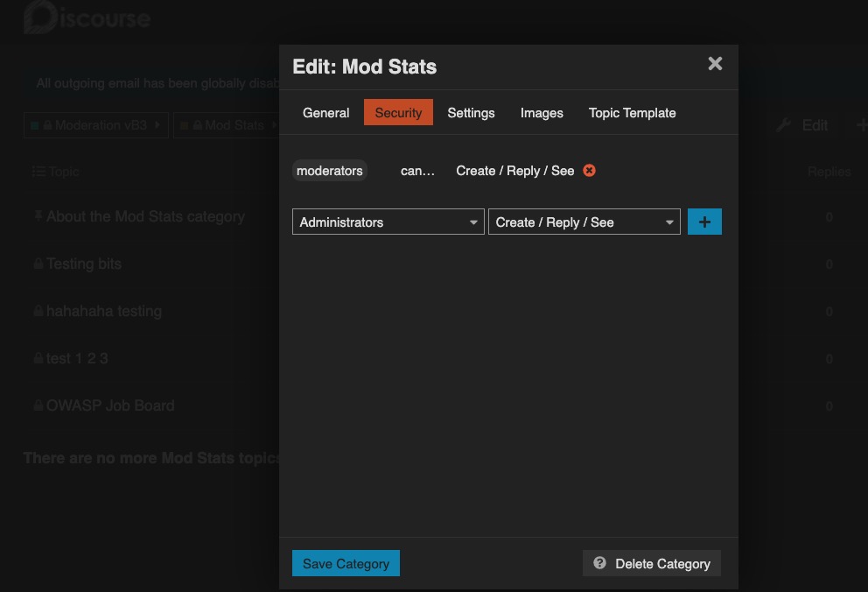Click the lock icon beside Testing bits
868x592 pixels.
[x=38, y=264]
